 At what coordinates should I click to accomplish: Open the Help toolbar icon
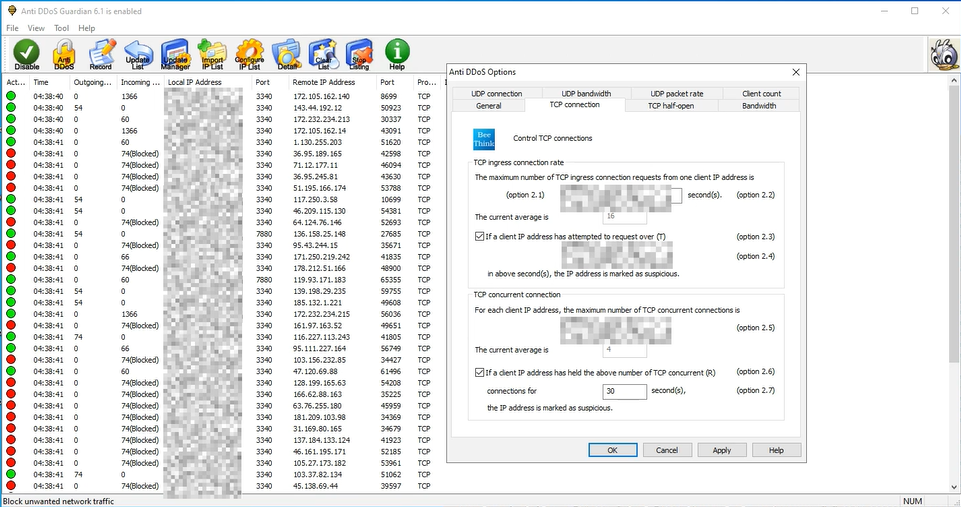pyautogui.click(x=397, y=54)
